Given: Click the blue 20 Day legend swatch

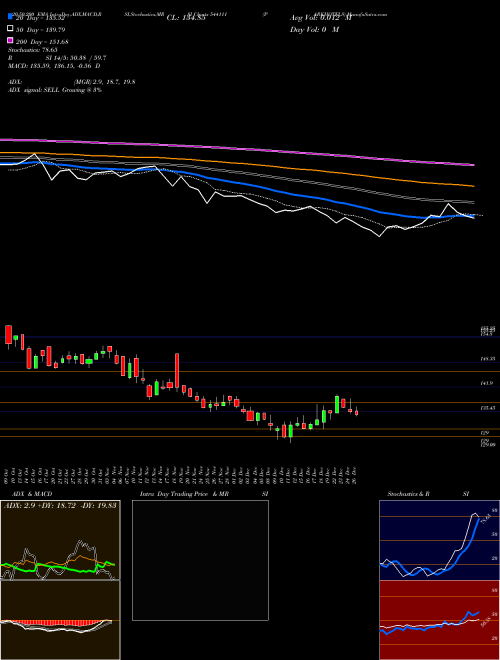Looking at the screenshot, I should tap(10, 16).
